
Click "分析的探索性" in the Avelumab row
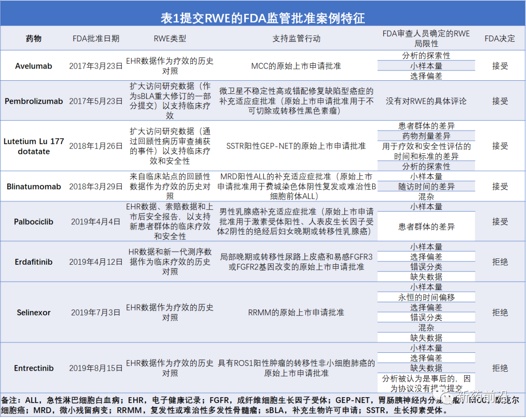coord(426,55)
